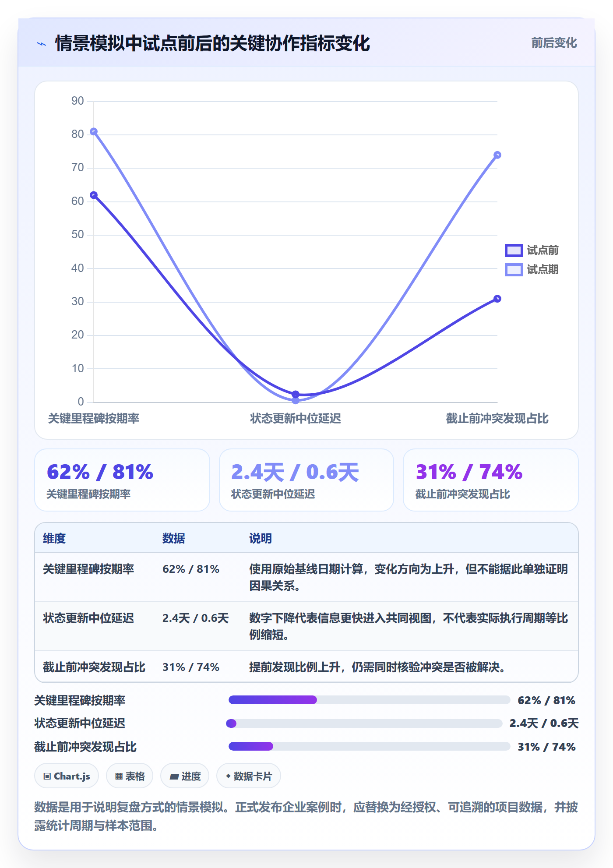Viewport: 613px width, 868px height.
Task: Click the grid icon in 表格 chip
Action: (x=119, y=776)
